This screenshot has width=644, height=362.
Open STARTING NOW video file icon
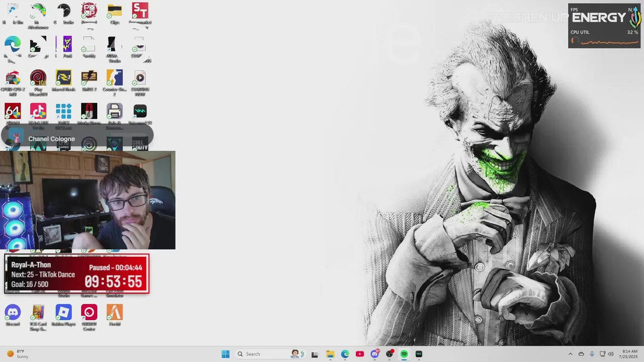click(x=140, y=83)
